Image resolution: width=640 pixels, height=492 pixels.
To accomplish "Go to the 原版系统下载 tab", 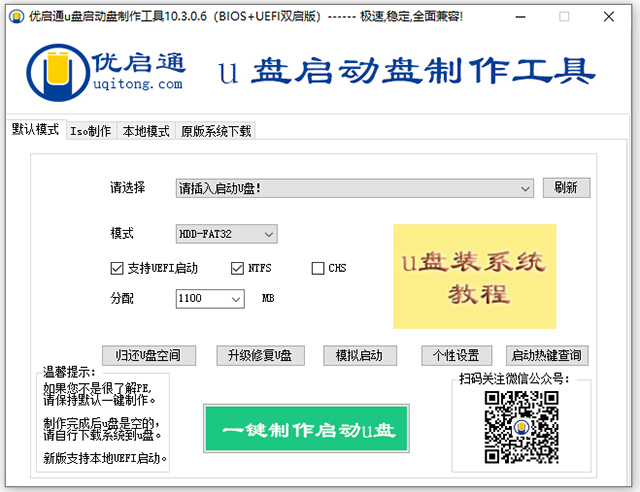I will [x=216, y=131].
